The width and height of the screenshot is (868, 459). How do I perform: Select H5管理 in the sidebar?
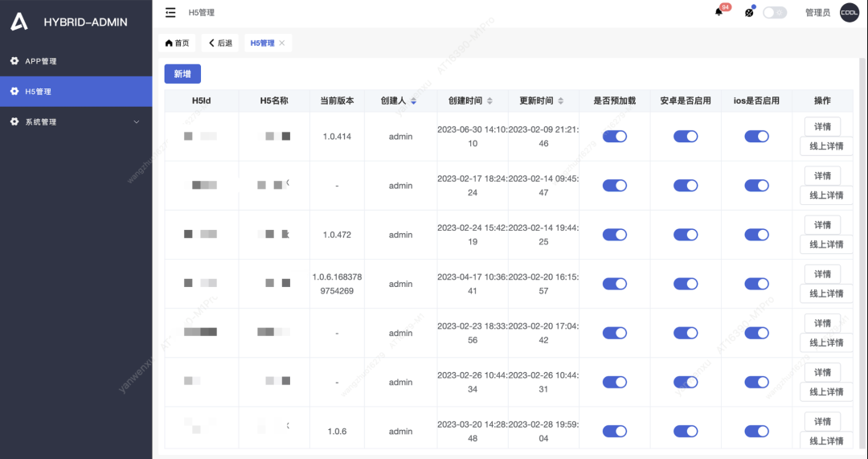coord(76,92)
